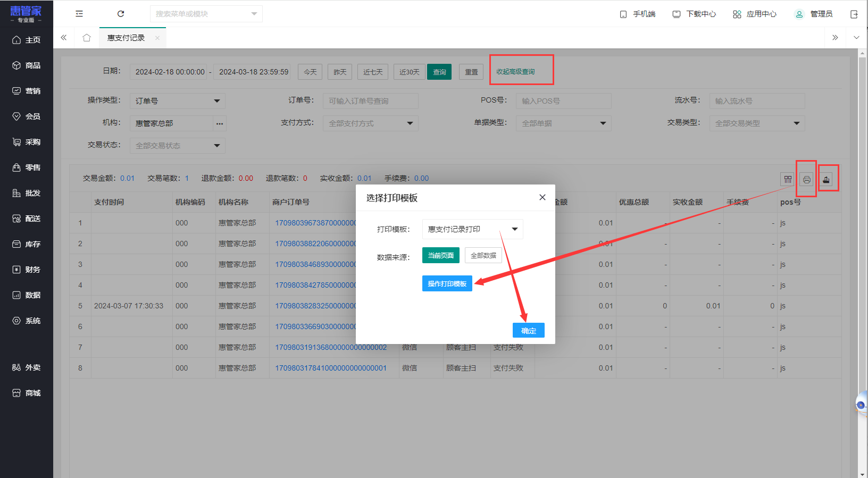The height and width of the screenshot is (478, 868).
Task: Go to home tab icon
Action: click(x=87, y=38)
